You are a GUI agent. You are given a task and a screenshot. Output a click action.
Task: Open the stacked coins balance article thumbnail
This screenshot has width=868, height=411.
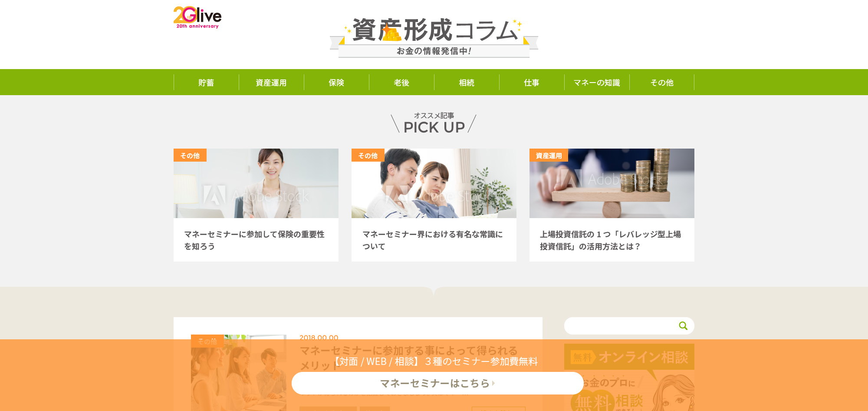[x=612, y=183]
